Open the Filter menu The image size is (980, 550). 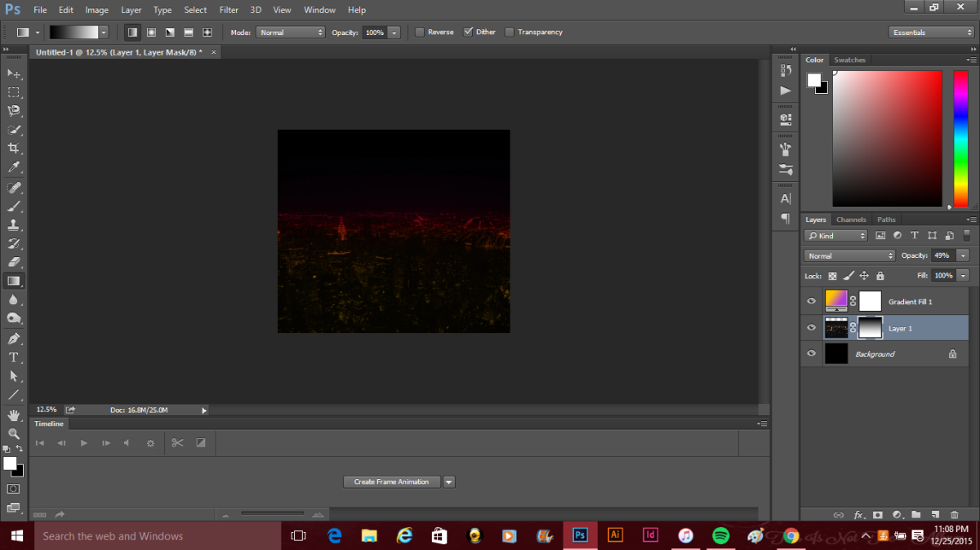[x=229, y=10]
